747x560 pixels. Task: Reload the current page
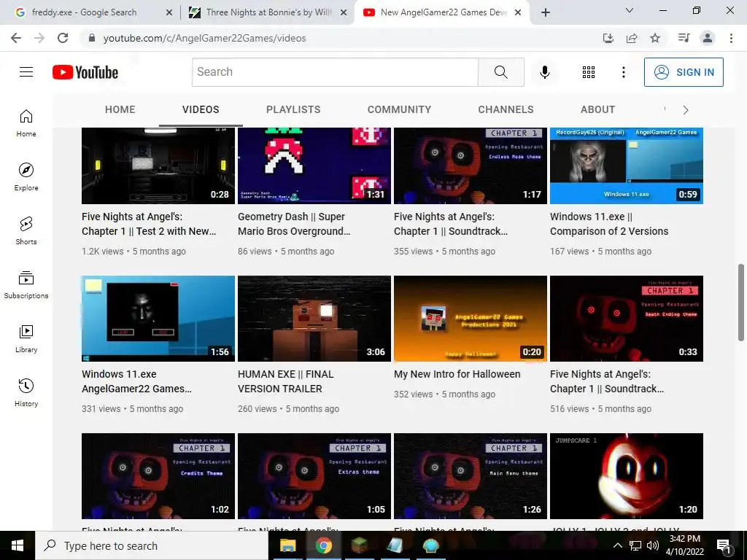pyautogui.click(x=63, y=38)
